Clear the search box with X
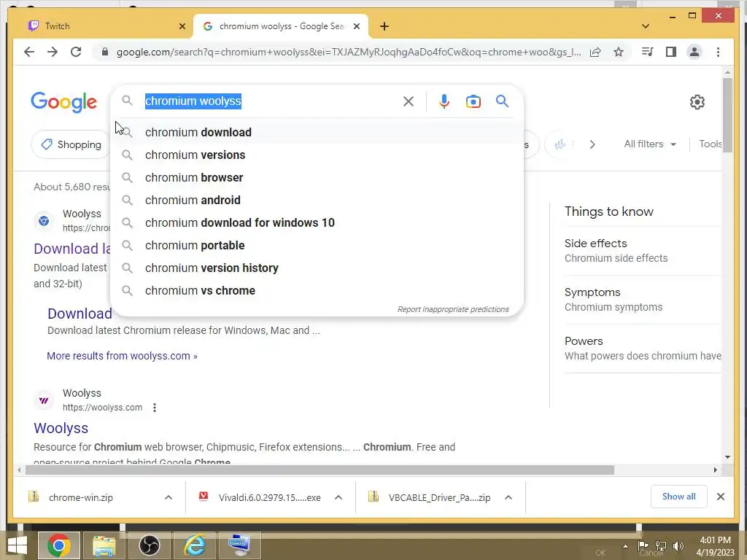This screenshot has width=747, height=560. (x=409, y=101)
